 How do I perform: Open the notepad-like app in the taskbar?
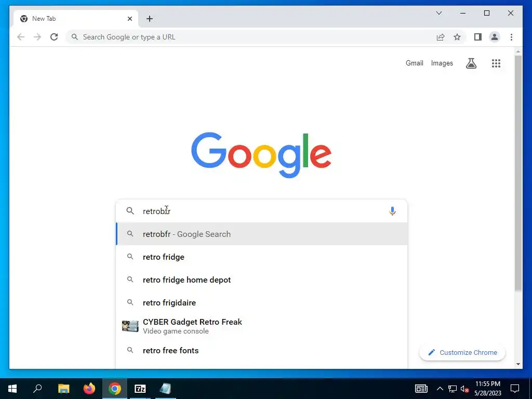166,389
